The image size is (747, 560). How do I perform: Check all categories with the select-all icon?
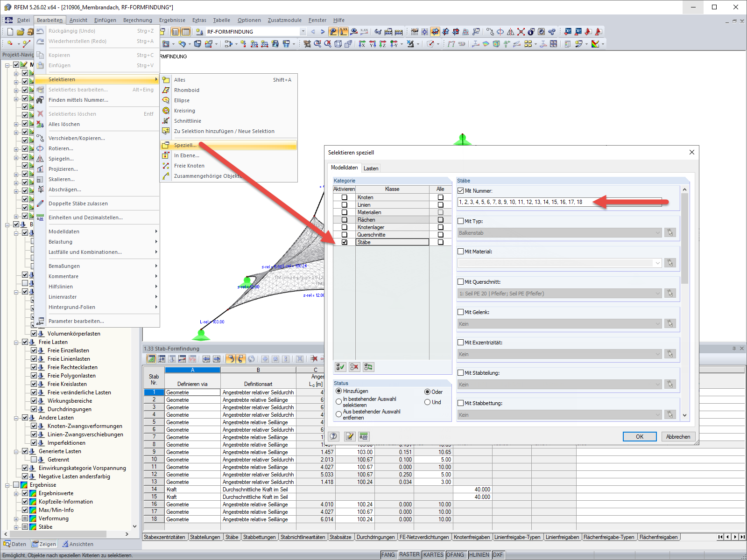pos(341,367)
